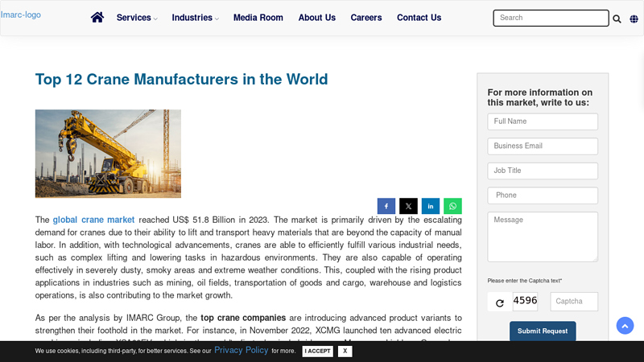Image resolution: width=644 pixels, height=362 pixels.
Task: Open the Media Room page
Action: click(x=258, y=18)
